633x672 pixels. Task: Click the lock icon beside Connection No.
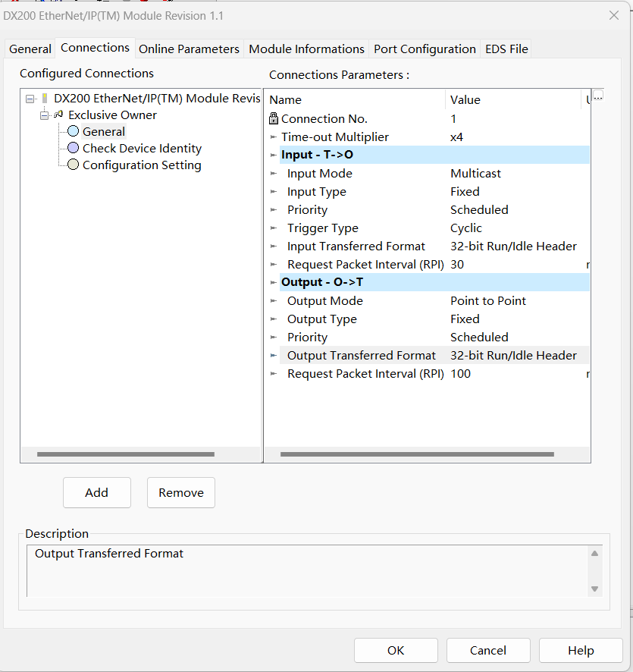(x=274, y=119)
